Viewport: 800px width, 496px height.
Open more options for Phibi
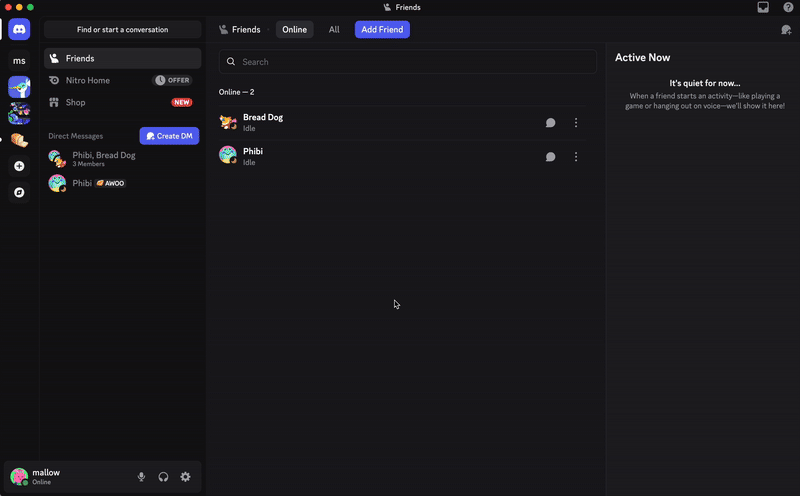coord(576,157)
